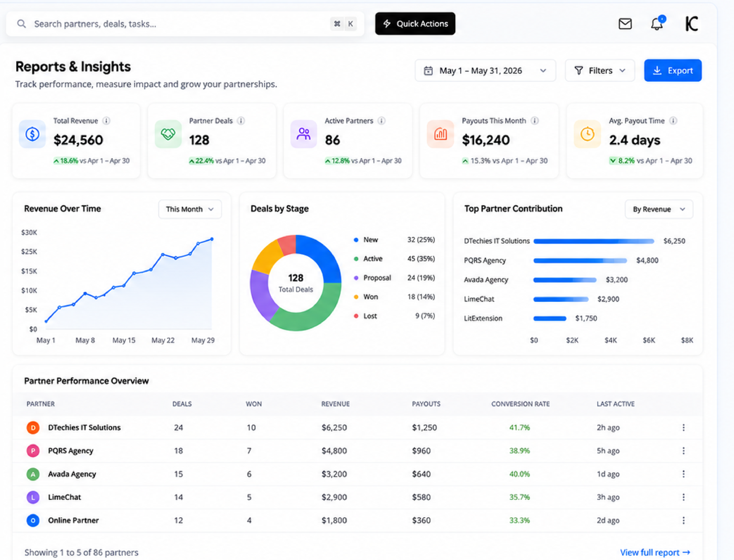
Task: Sort table by Won column header
Action: point(254,404)
